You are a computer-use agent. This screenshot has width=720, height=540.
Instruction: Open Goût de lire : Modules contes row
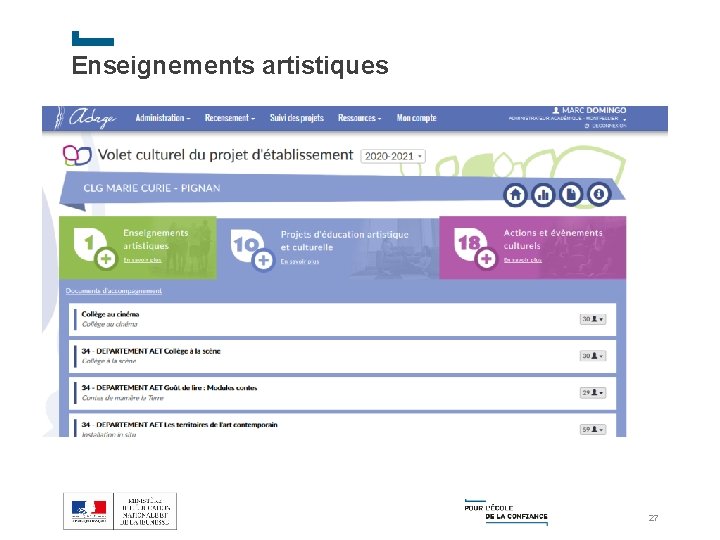342,393
